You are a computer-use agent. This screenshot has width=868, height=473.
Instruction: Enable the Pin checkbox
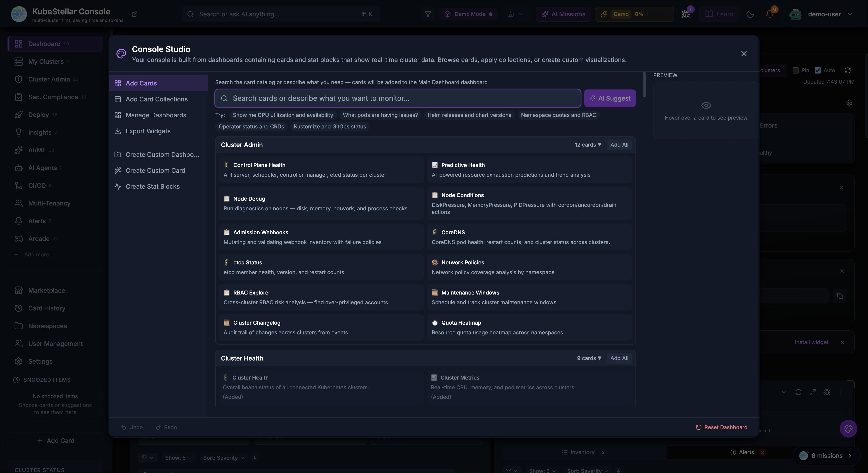pos(796,70)
